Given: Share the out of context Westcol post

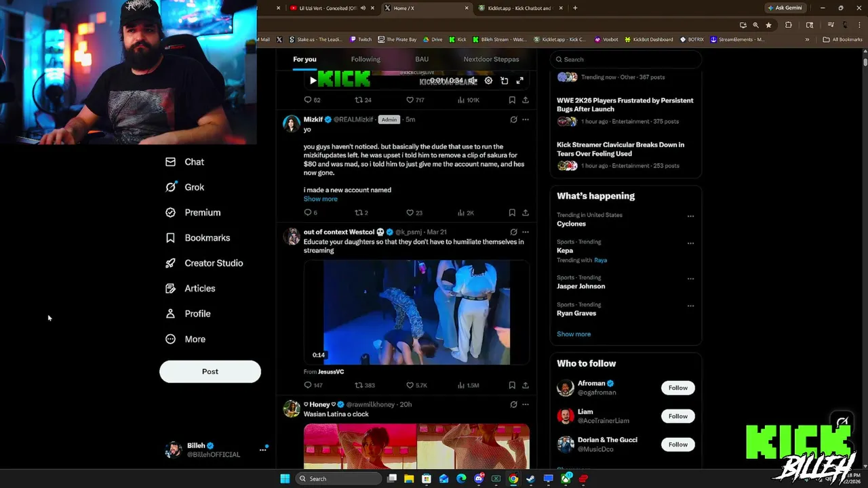Looking at the screenshot, I should point(525,385).
